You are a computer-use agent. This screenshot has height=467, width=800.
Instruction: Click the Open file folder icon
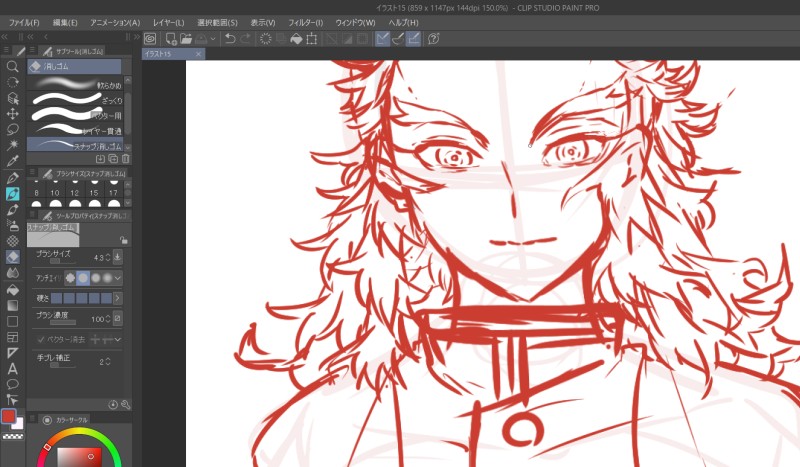coord(186,39)
